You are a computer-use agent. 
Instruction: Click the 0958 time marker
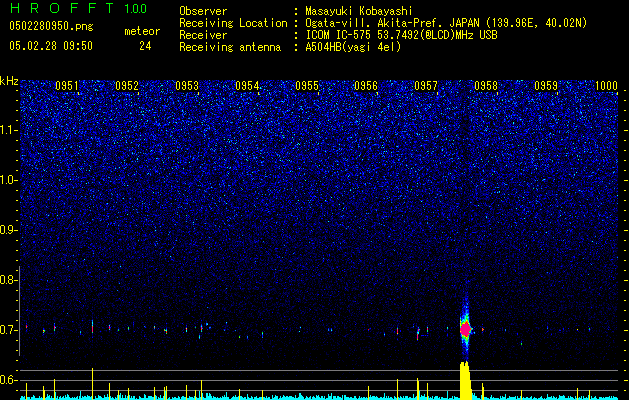(486, 86)
